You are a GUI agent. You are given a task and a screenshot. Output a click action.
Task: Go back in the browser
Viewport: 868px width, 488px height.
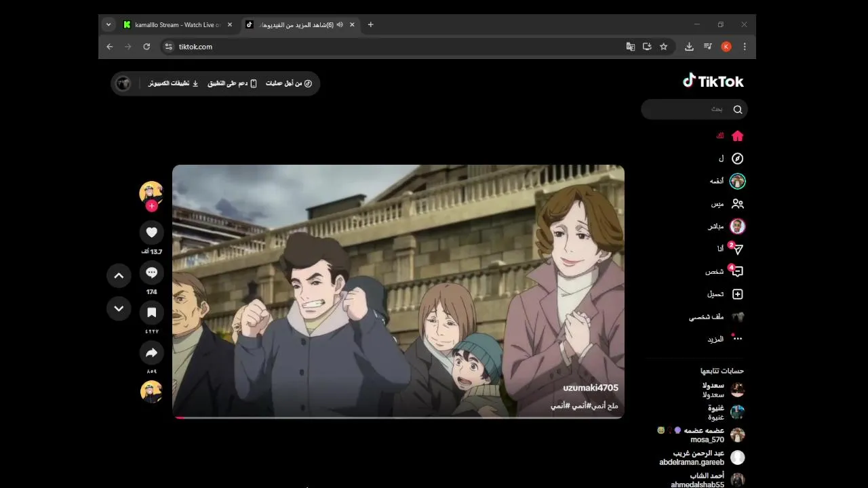[110, 47]
